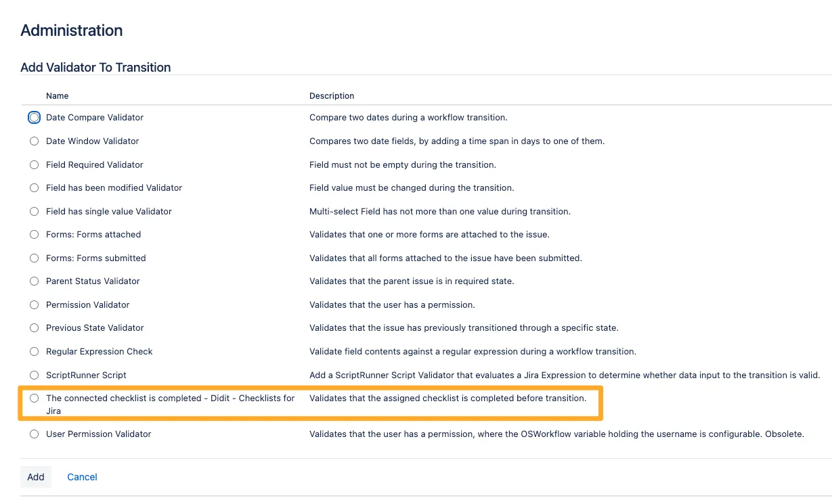Select the Date Compare Validator radio button
832x504 pixels.
tap(34, 118)
